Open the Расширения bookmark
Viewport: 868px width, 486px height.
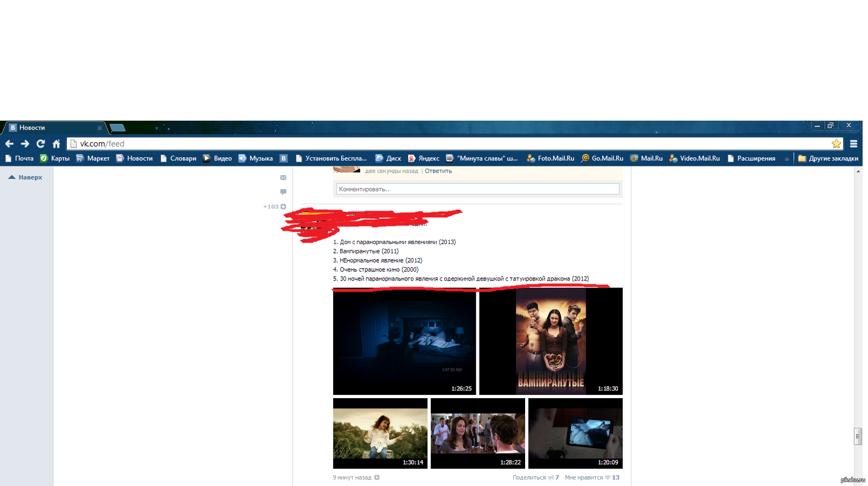click(751, 158)
